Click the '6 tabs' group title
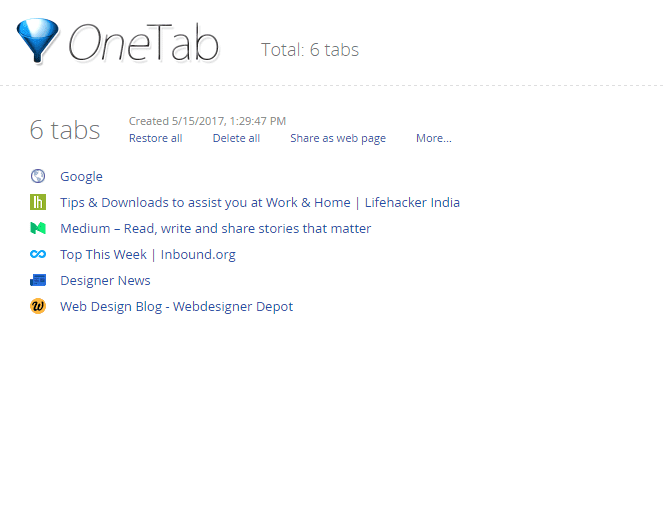 (65, 130)
